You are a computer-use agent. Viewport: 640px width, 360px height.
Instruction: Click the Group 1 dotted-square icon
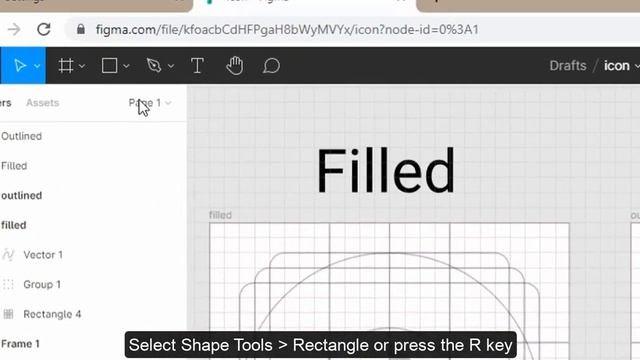point(8,284)
